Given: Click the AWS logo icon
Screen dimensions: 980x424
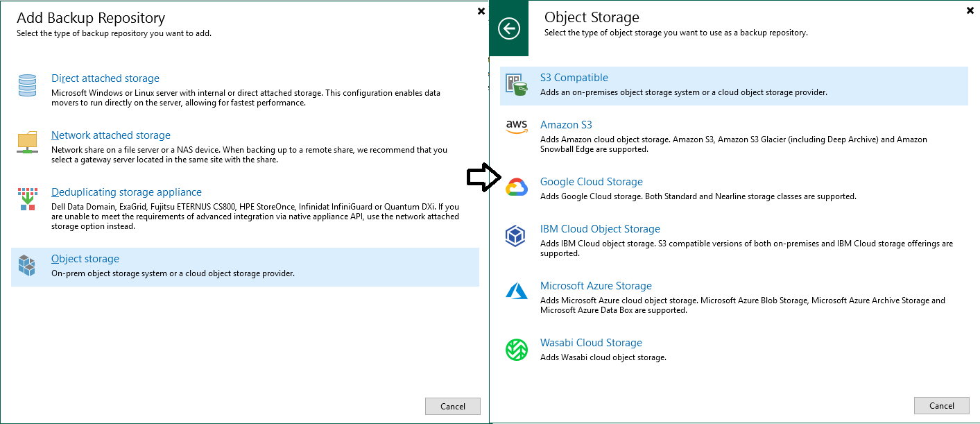Looking at the screenshot, I should pyautogui.click(x=517, y=128).
